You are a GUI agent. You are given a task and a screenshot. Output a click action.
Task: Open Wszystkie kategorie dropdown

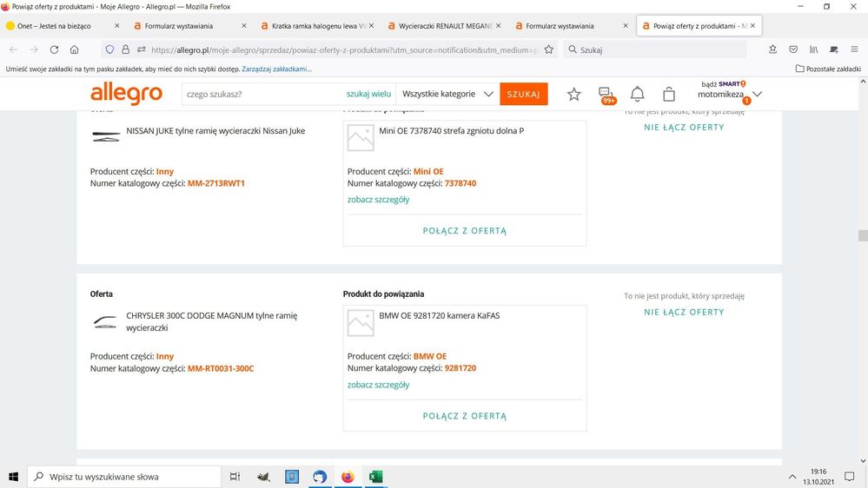(x=447, y=94)
